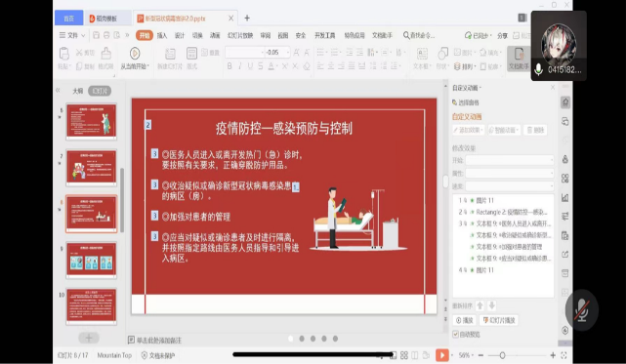Click the Italic formatting icon

[x=240, y=66]
